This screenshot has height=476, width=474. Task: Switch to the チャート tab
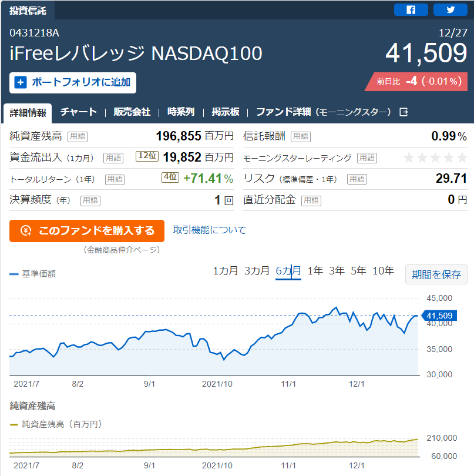click(78, 112)
